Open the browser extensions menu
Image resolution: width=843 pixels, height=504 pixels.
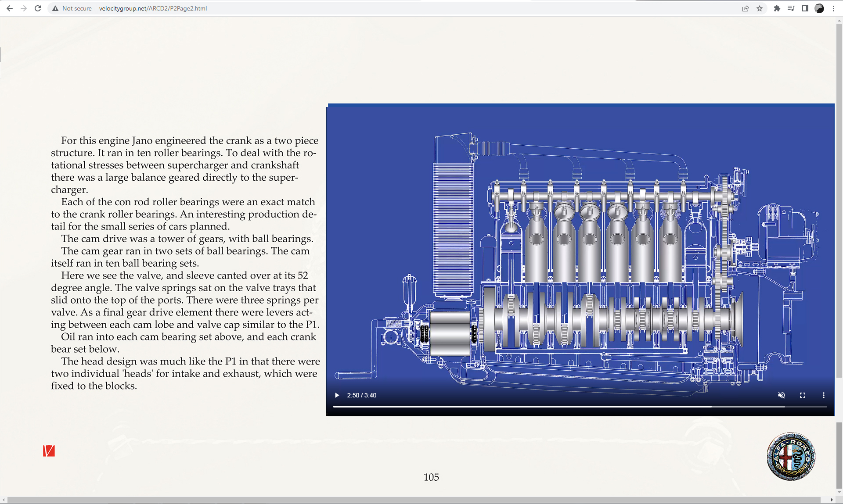(777, 8)
